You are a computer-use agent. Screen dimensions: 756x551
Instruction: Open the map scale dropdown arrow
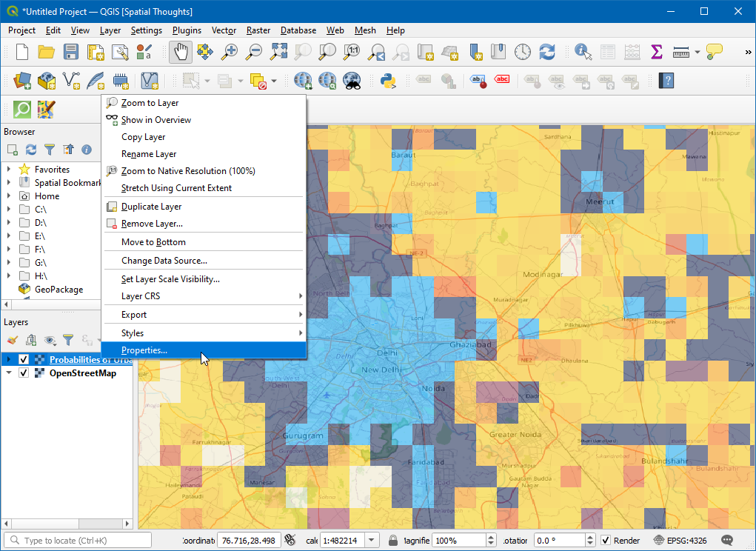(x=372, y=541)
